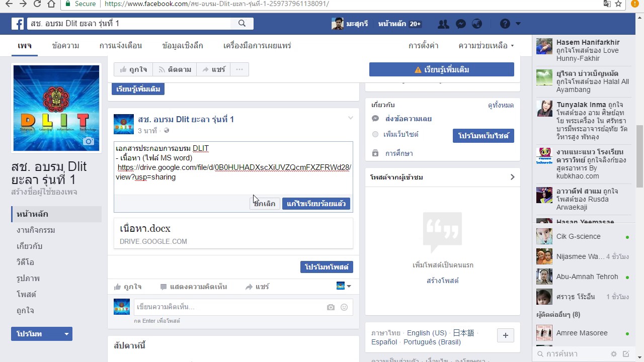Screen dimensions: 644x362
Task: Open the post options chevron
Action: coord(351,118)
